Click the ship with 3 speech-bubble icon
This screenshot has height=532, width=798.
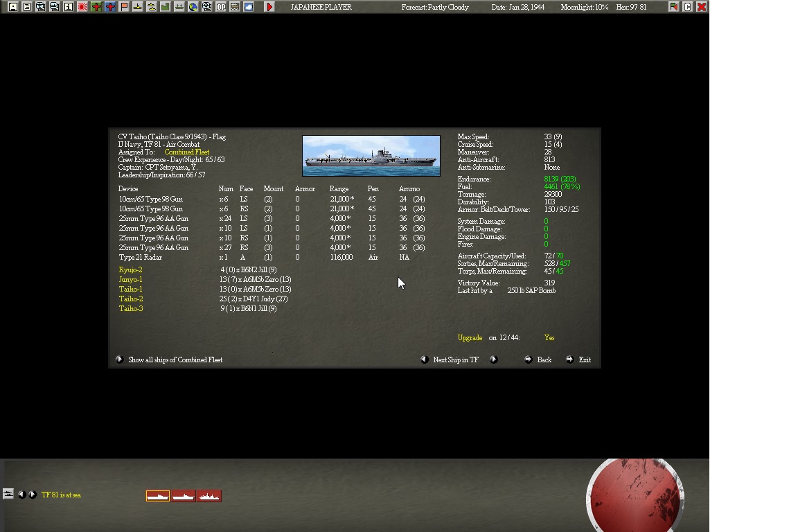point(55,7)
